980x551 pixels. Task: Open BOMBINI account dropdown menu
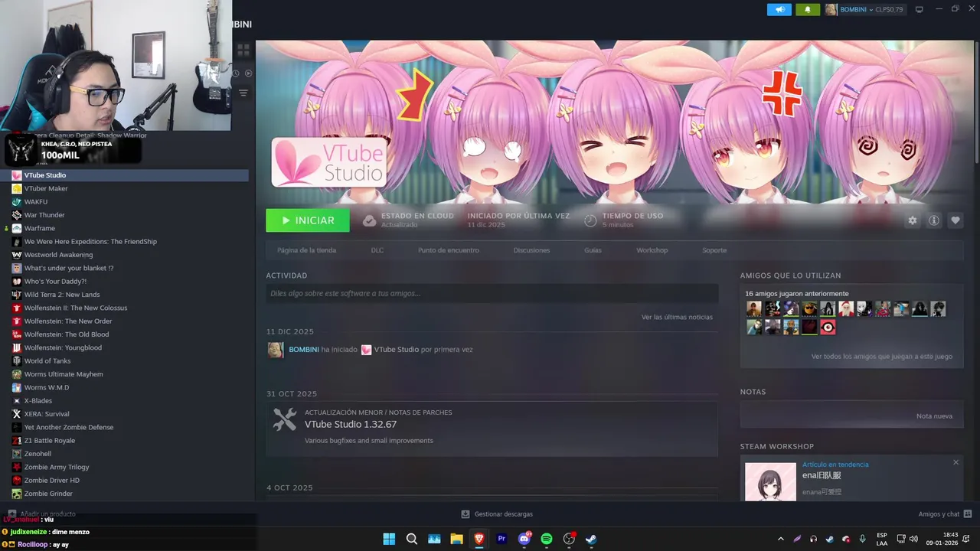(x=864, y=9)
